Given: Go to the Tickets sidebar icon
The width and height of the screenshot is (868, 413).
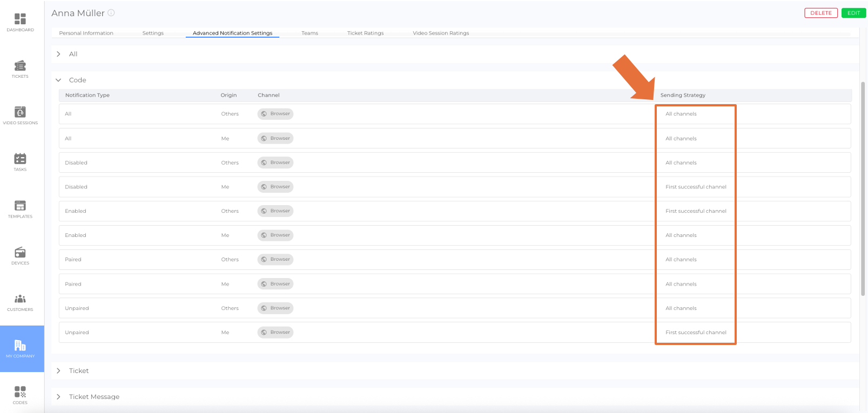Looking at the screenshot, I should (20, 66).
